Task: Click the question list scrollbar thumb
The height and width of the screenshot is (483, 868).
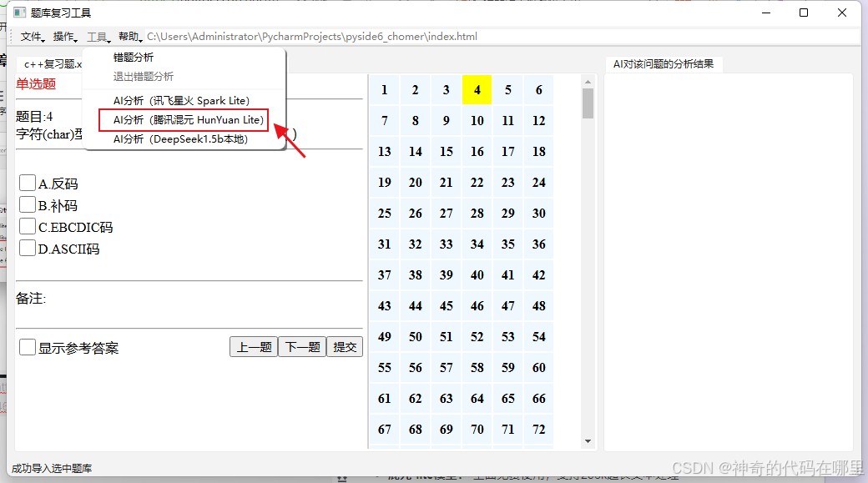Action: tap(588, 103)
